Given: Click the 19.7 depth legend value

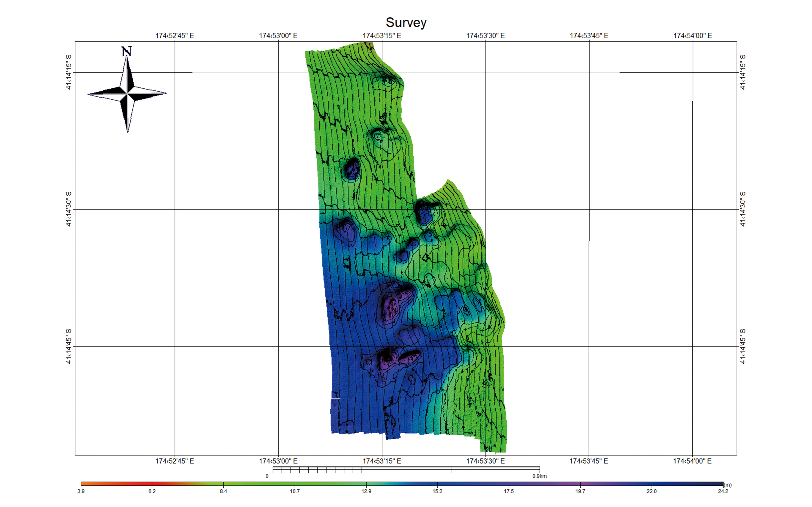Looking at the screenshot, I should point(580,491).
